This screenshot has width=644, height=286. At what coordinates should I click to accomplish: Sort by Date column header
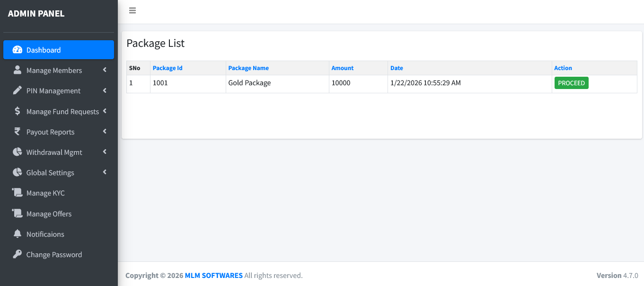[x=397, y=68]
